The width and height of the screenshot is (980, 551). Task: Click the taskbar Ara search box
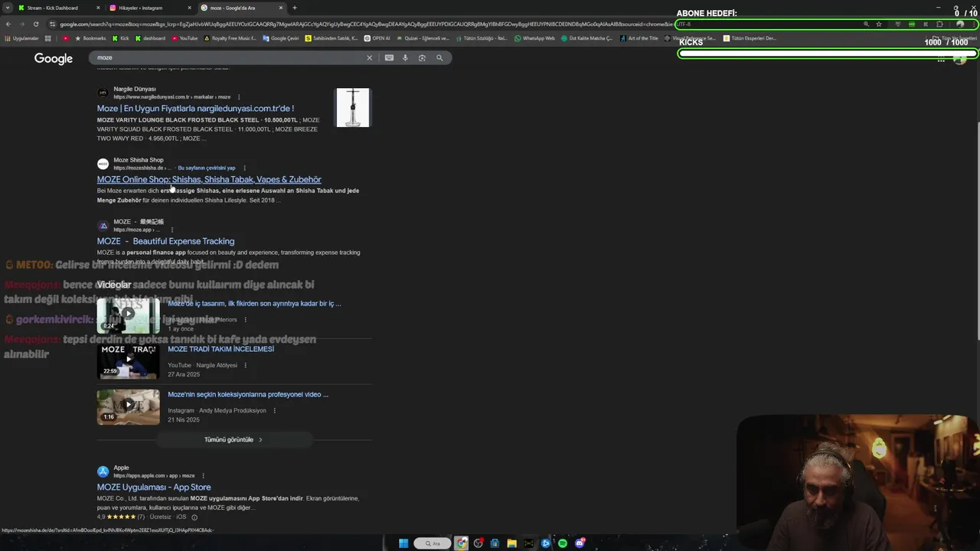coord(433,543)
